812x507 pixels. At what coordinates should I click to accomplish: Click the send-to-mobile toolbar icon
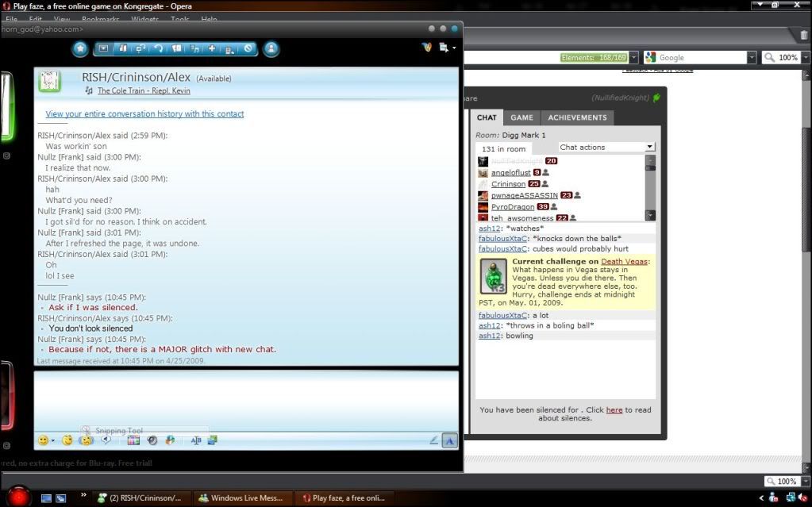[230, 48]
